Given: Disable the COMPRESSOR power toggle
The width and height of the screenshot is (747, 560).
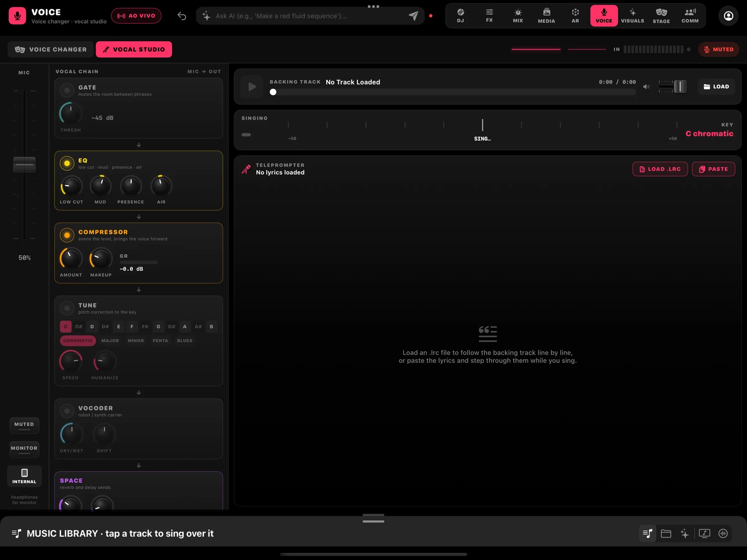Looking at the screenshot, I should (67, 235).
